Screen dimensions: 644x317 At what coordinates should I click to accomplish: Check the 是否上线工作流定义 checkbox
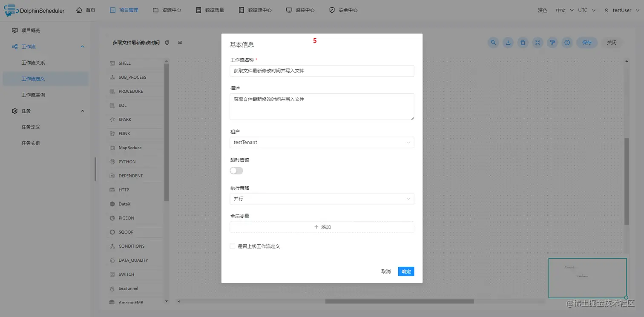pos(233,246)
